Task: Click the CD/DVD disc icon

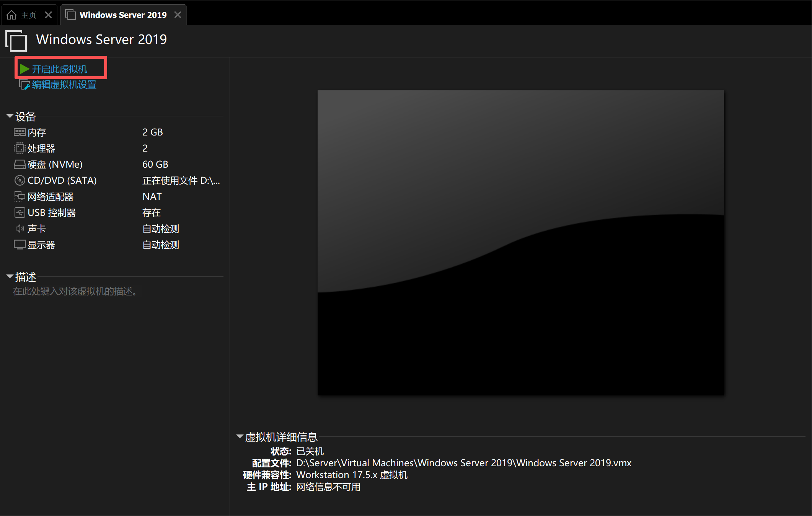Action: click(x=20, y=180)
